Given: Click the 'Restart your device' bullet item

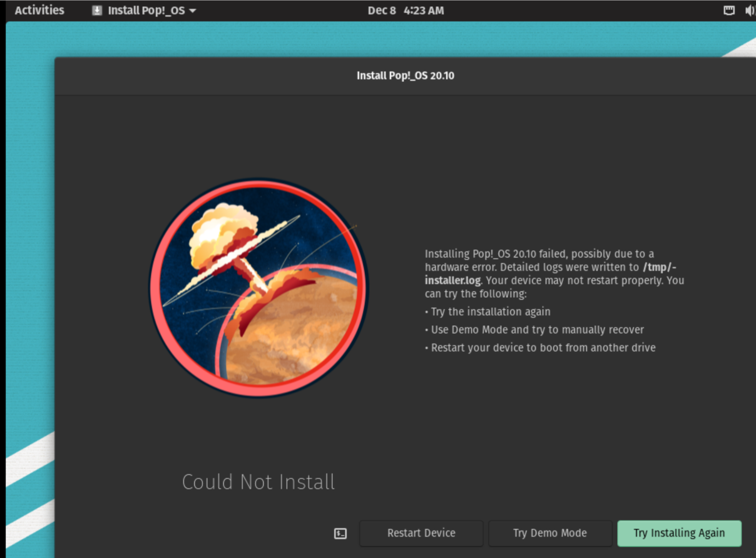Looking at the screenshot, I should pyautogui.click(x=542, y=348).
